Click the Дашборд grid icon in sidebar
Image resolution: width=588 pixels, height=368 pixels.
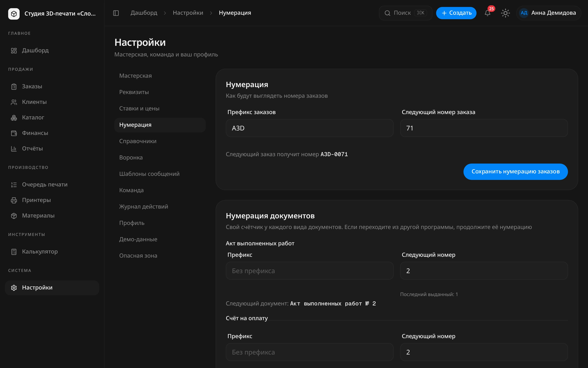pos(14,51)
